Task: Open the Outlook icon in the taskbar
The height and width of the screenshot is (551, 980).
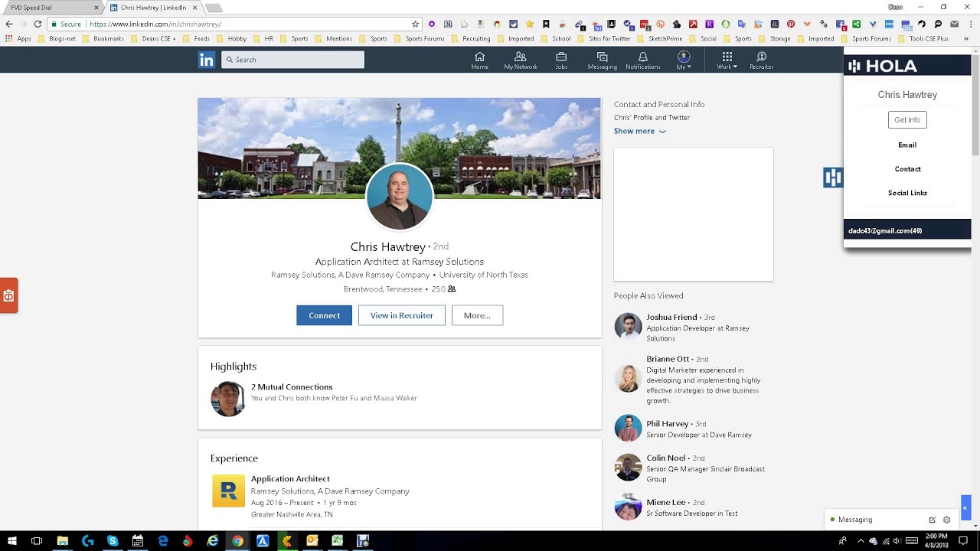Action: pyautogui.click(x=312, y=541)
